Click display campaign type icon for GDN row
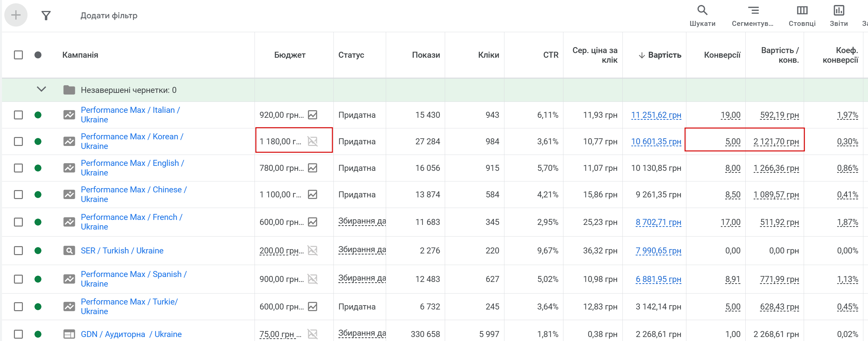 (69, 334)
